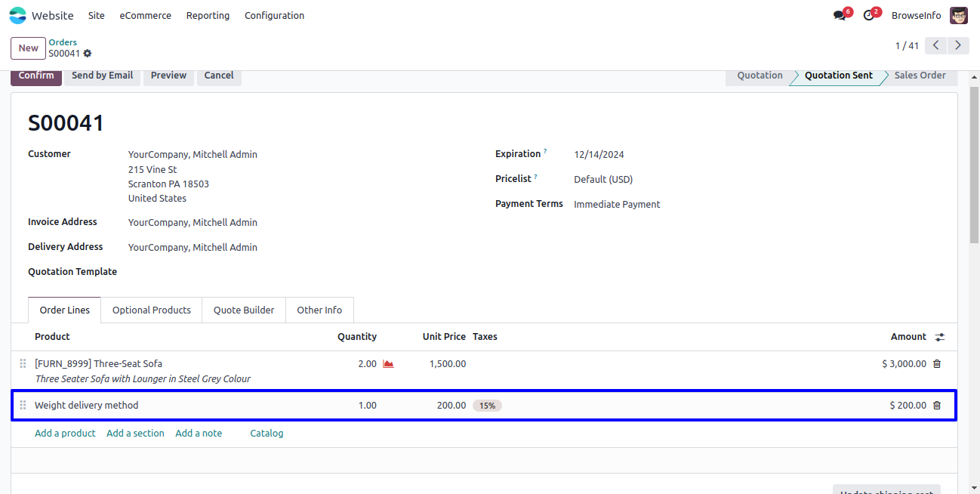The height and width of the screenshot is (494, 980).
Task: Open the eCommerce menu
Action: coord(145,15)
